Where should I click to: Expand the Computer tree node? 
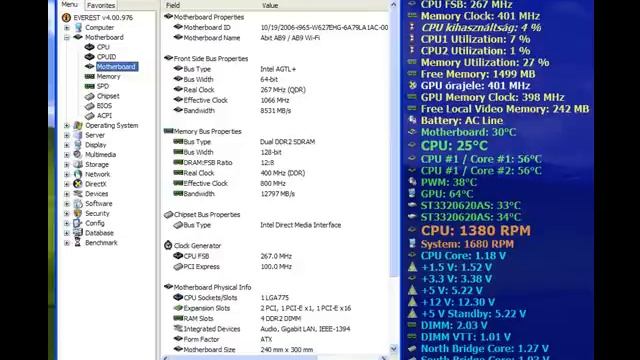click(67, 28)
